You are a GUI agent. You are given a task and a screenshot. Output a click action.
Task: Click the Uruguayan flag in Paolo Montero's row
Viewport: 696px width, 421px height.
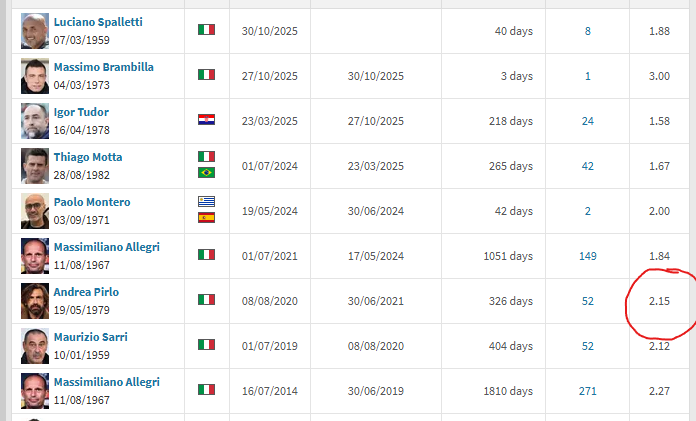(x=206, y=202)
